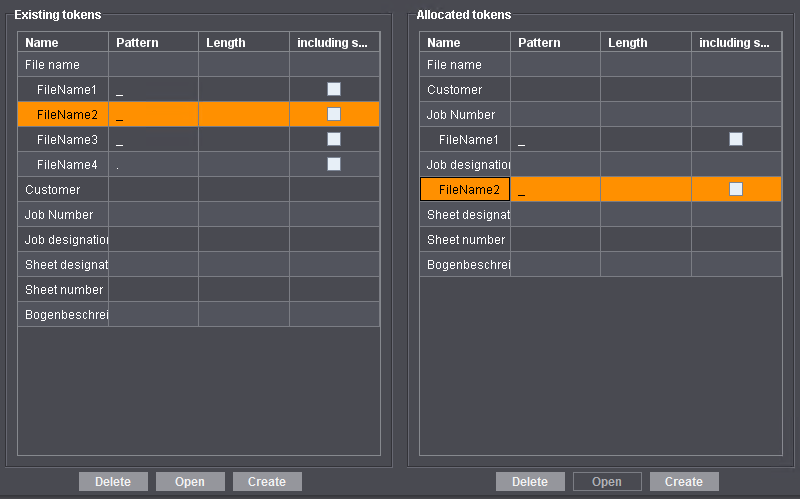Click Create button under Existing tokens

point(267,482)
